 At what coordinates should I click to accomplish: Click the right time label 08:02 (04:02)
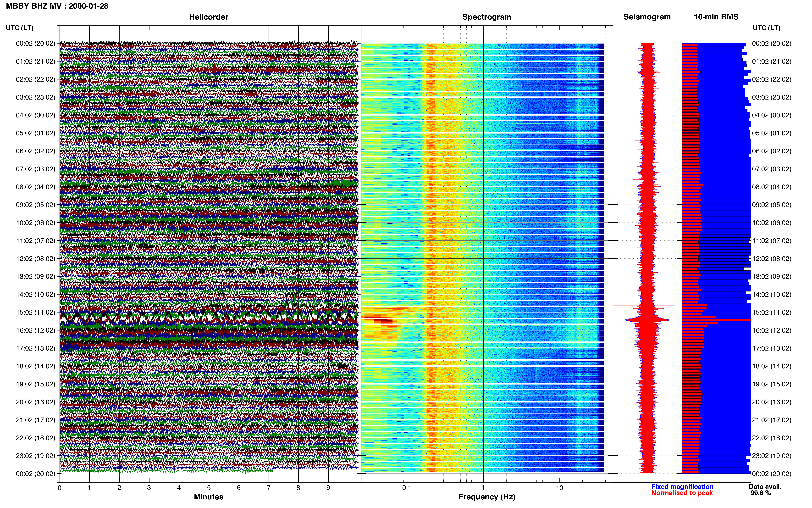pyautogui.click(x=772, y=187)
